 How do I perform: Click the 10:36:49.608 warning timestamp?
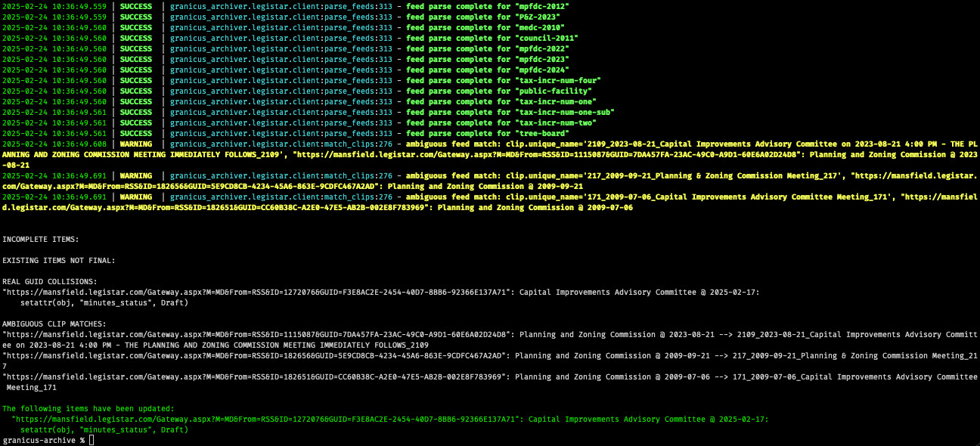click(x=54, y=143)
